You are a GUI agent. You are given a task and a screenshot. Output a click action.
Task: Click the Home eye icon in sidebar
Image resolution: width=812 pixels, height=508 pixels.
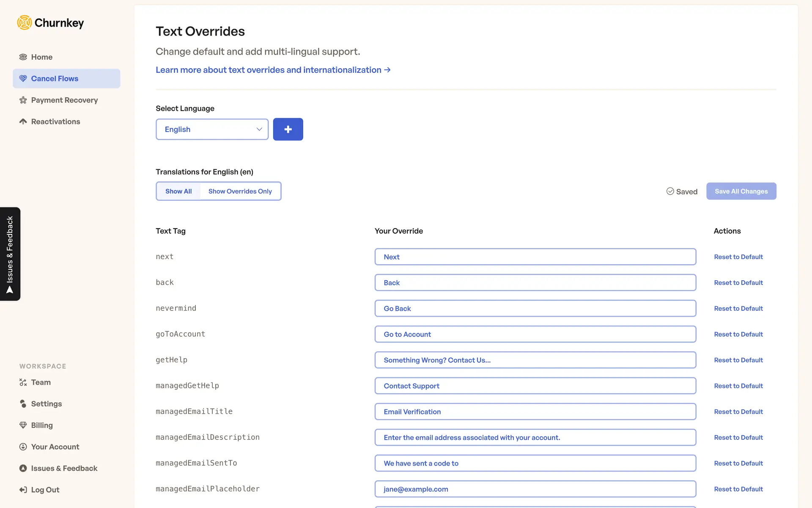pyautogui.click(x=23, y=57)
